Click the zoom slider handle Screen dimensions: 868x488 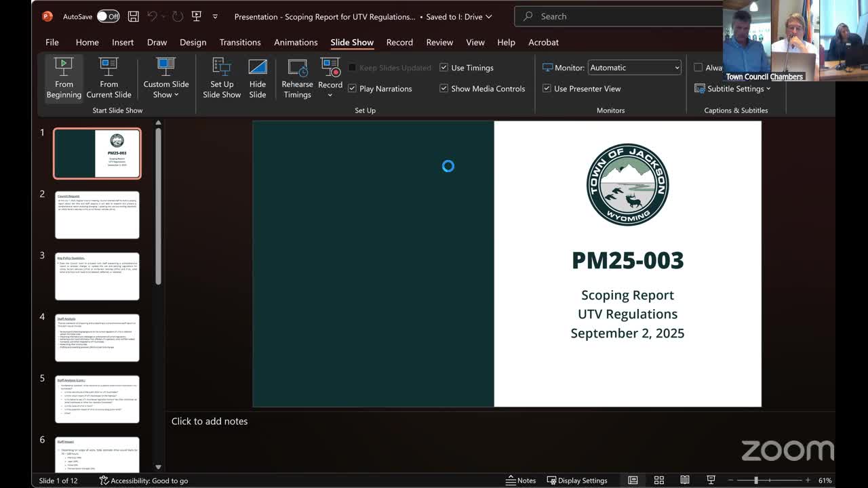(756, 481)
